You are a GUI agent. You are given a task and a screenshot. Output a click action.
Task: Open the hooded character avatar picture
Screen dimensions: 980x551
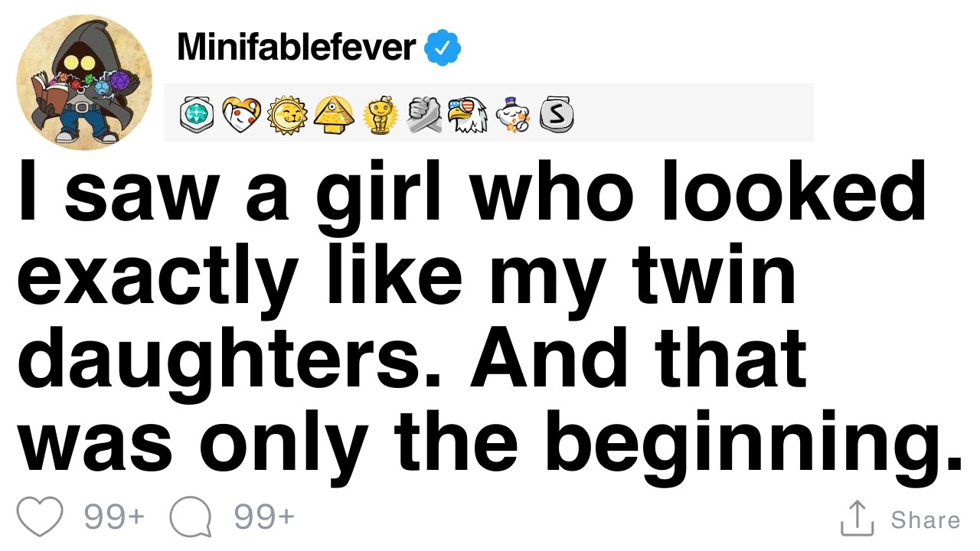(84, 82)
